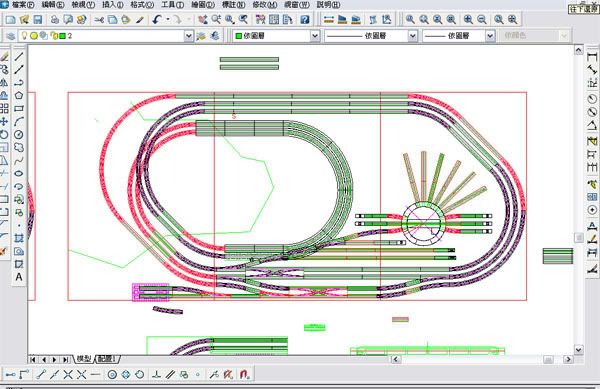This screenshot has height=389, width=600.
Task: Toggle layer 2 freeze sun icon
Action: click(34, 36)
